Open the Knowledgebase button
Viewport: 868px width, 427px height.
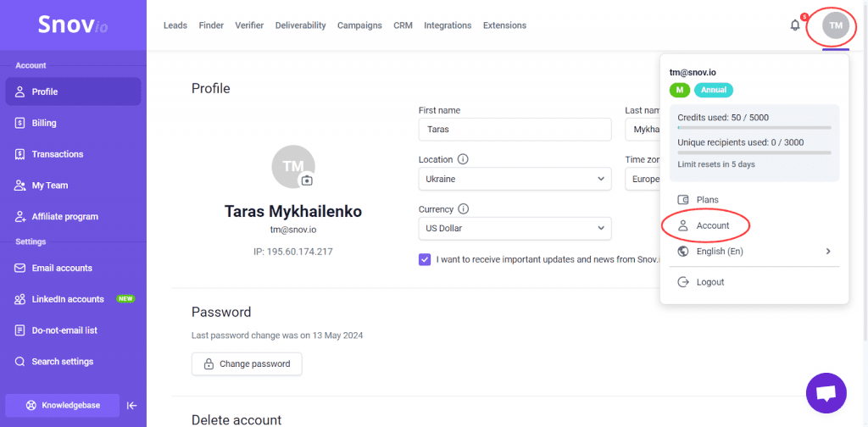(62, 406)
